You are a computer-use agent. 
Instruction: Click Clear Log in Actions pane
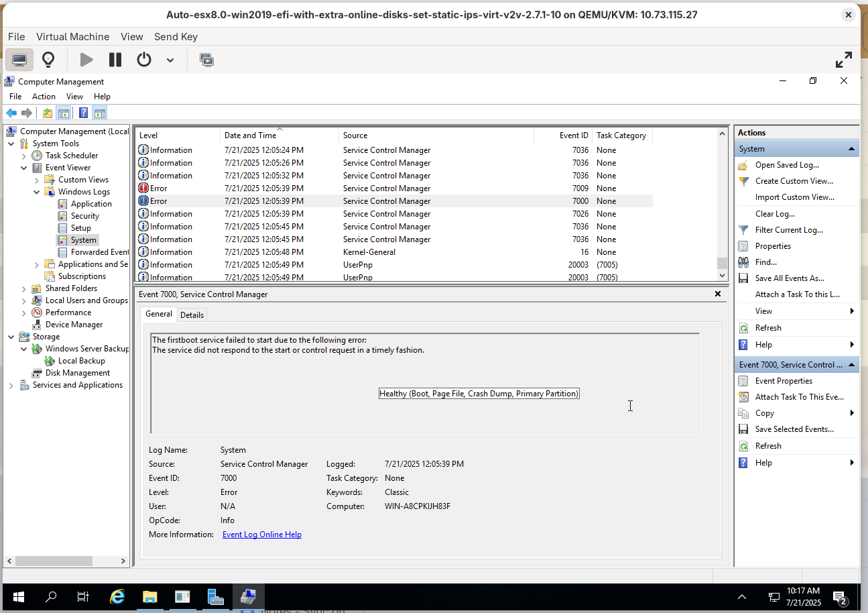(x=775, y=214)
